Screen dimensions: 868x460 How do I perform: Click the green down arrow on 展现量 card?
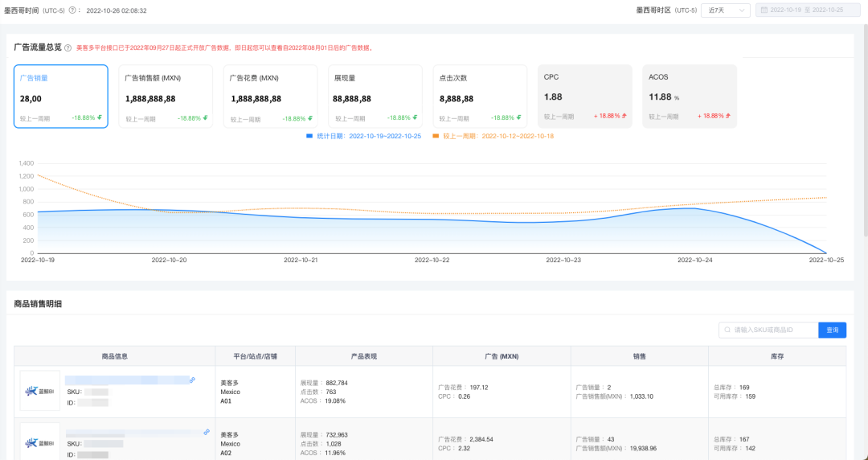[415, 117]
